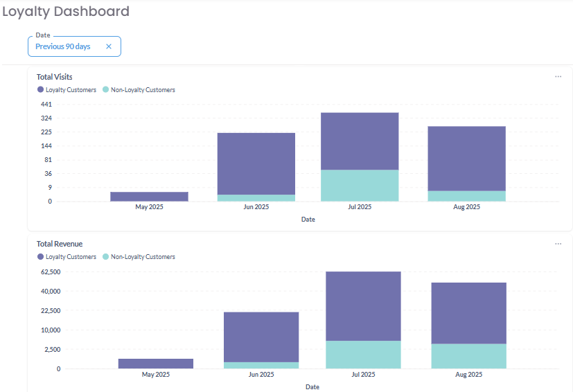Select the Loyalty Dashboard heading

click(66, 12)
